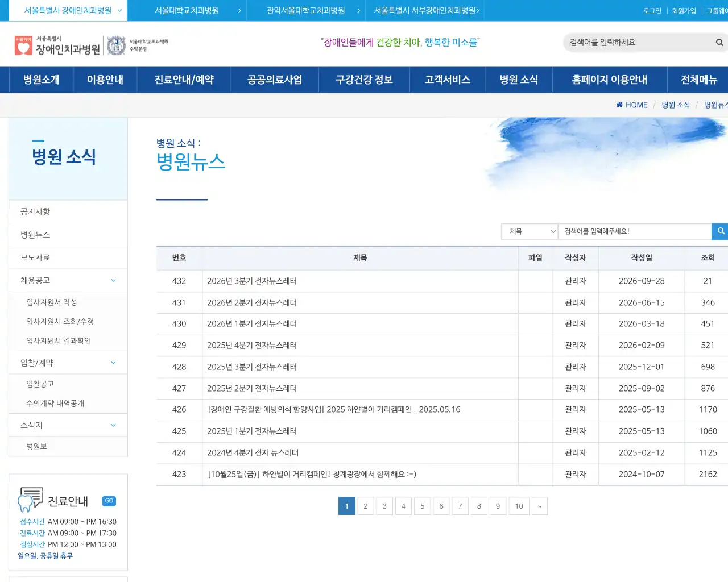Open the 하얀별이 거리캠페인 2025.05.16 post
This screenshot has height=582, width=728.
[x=334, y=410]
